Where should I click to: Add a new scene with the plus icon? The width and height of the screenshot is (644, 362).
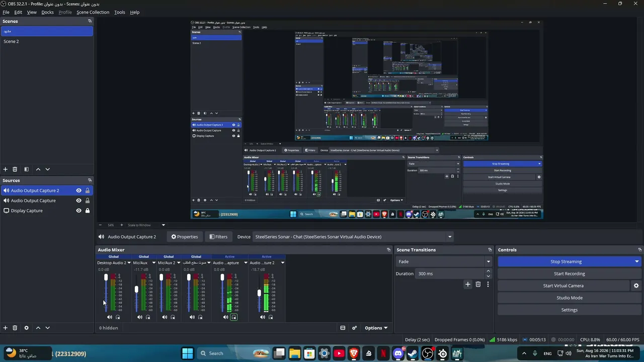[x=6, y=169]
